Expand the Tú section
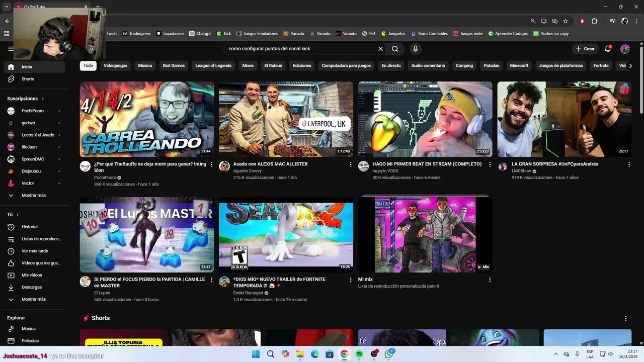This screenshot has height=362, width=644. coord(13,215)
